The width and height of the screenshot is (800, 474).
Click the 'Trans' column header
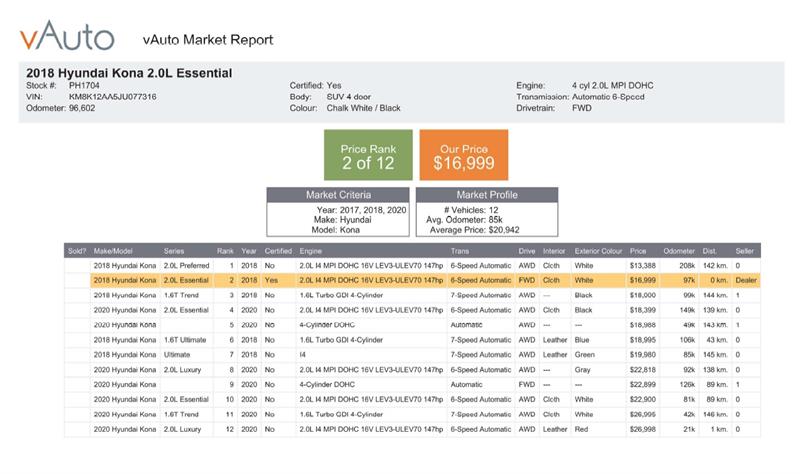[460, 251]
